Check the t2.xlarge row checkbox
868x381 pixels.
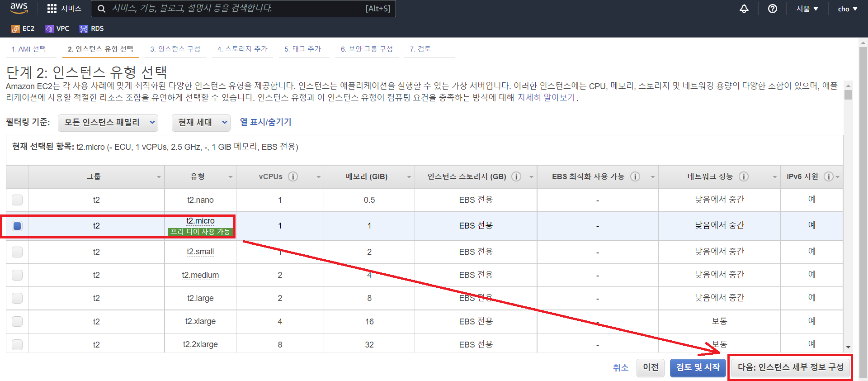[x=17, y=321]
